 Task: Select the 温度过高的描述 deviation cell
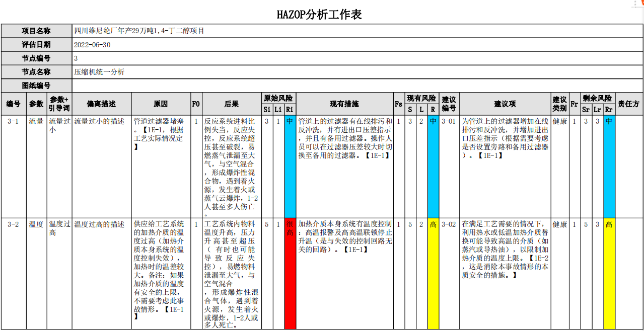tap(102, 274)
